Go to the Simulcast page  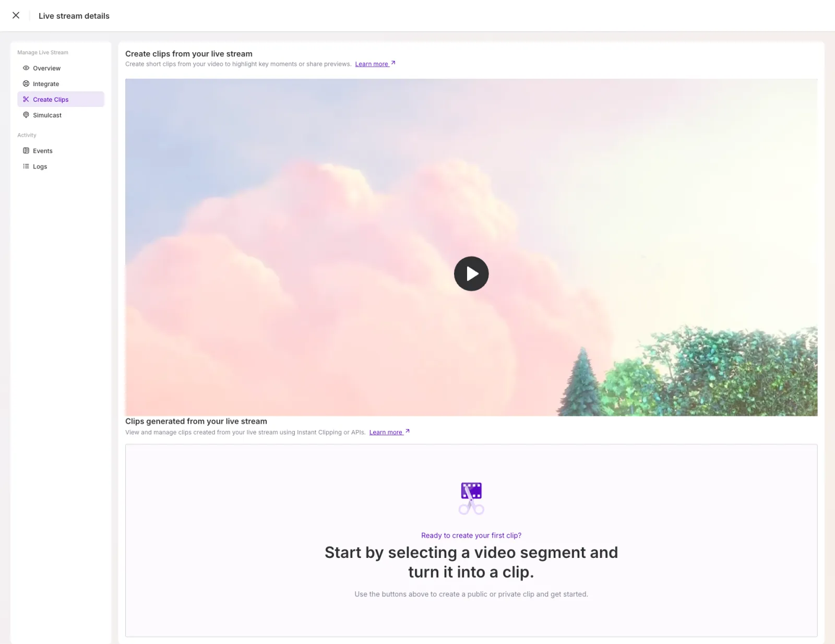pyautogui.click(x=61, y=115)
